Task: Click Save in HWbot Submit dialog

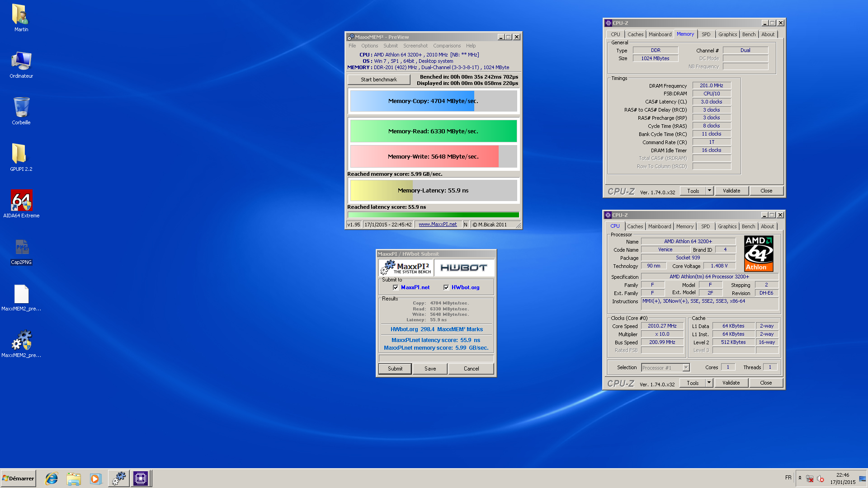Action: click(x=430, y=369)
